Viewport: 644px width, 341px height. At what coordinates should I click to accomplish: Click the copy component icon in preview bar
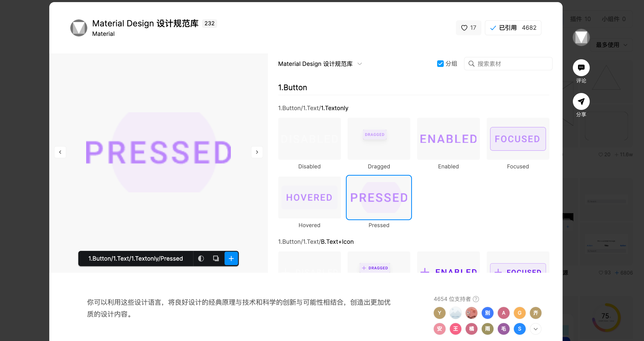(x=216, y=259)
